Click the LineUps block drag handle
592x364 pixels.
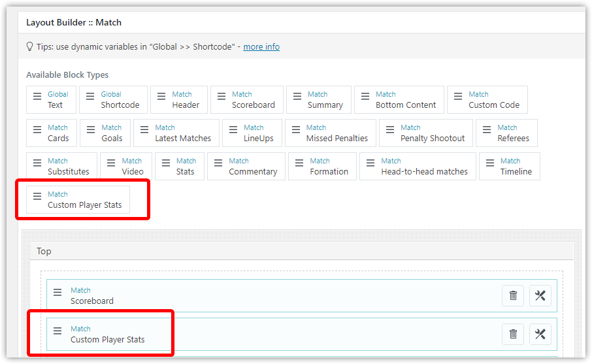tap(233, 129)
